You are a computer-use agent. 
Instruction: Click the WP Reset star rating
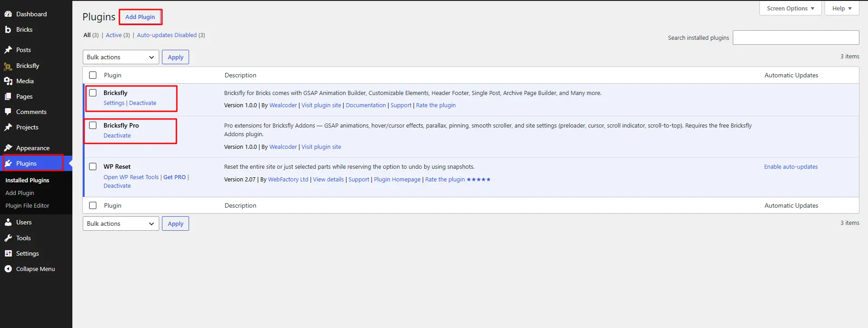(479, 180)
